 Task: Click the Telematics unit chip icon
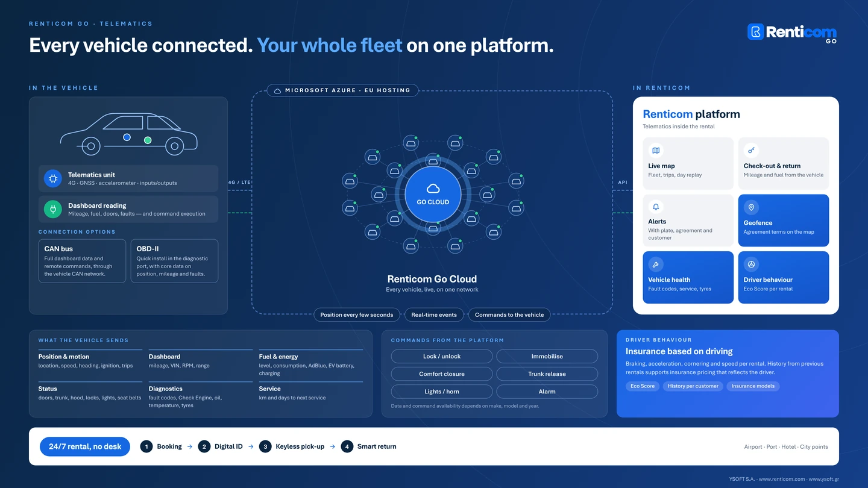click(x=53, y=178)
